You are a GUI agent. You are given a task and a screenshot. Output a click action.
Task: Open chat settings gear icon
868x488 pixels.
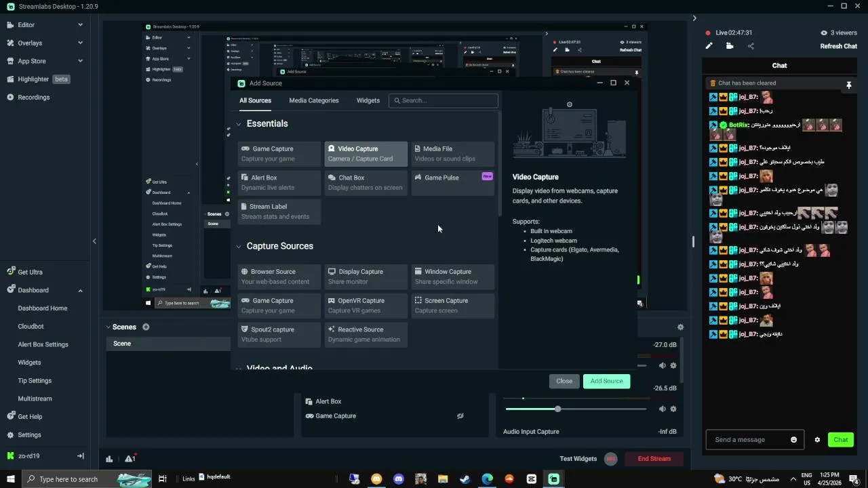817,440
